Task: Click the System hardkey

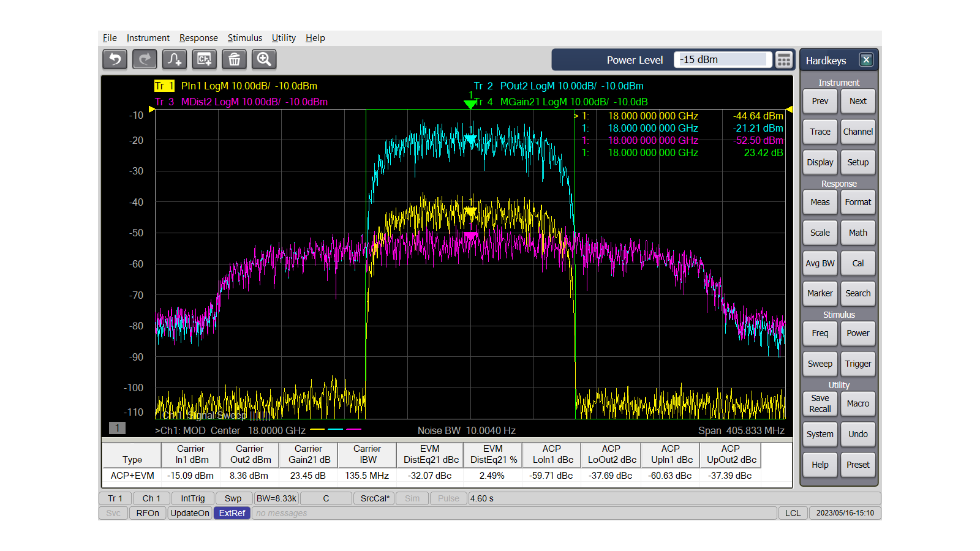Action: pyautogui.click(x=820, y=434)
